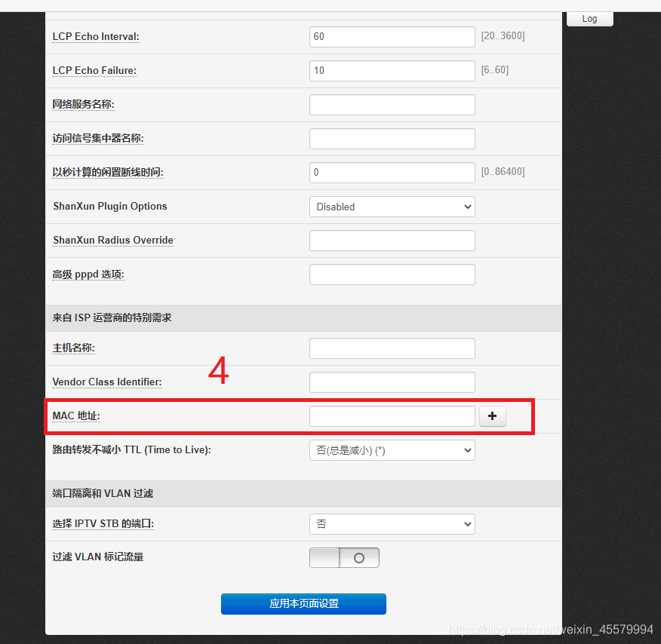661x644 pixels.
Task: Click the Vendor Class Identifier label
Action: pyautogui.click(x=107, y=382)
